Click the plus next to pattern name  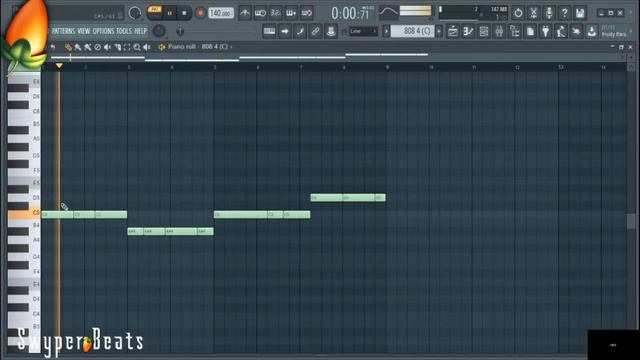[439, 31]
